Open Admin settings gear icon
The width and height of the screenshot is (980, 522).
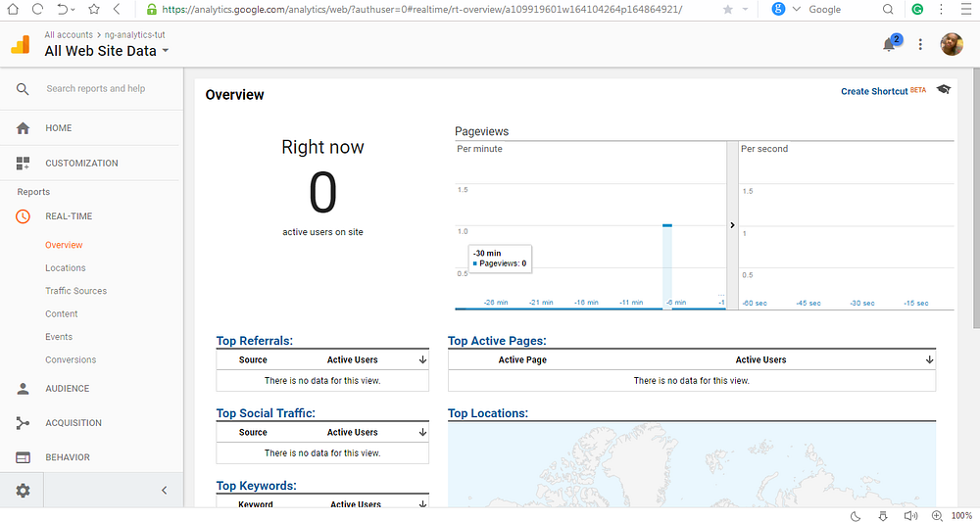tap(23, 491)
